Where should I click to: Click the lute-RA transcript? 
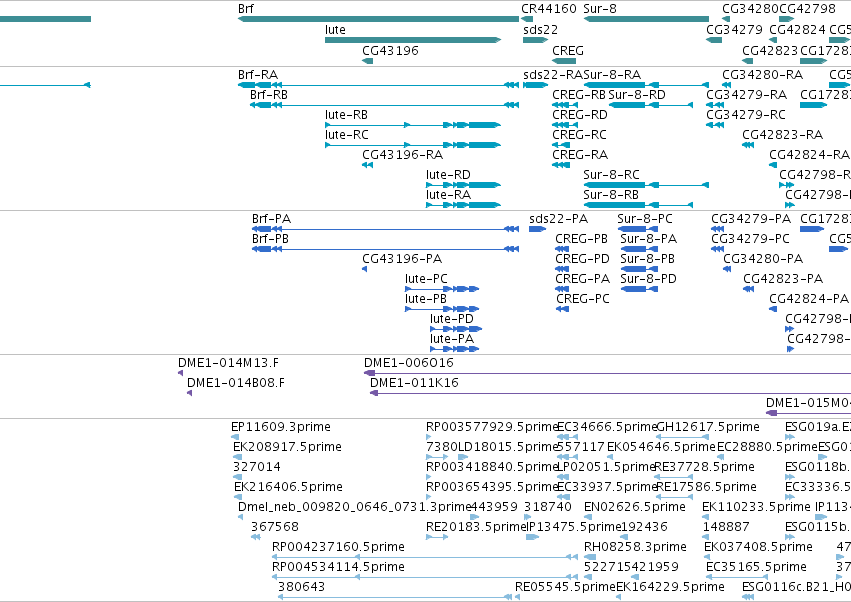[x=463, y=205]
